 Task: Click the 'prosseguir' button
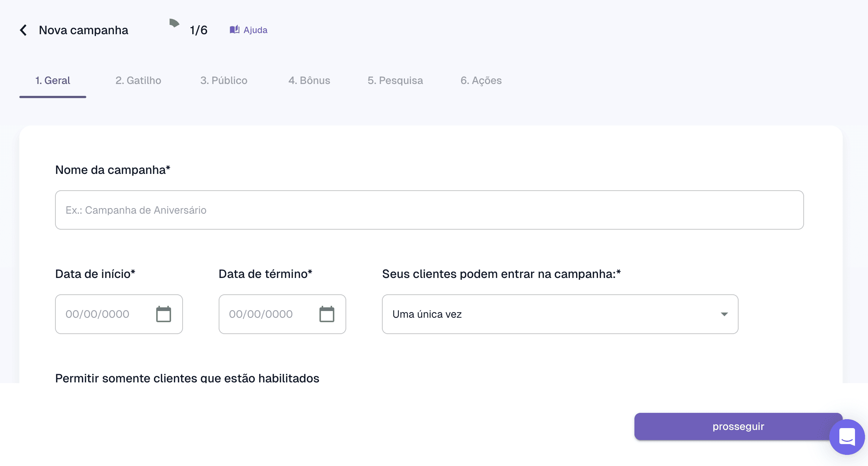coord(738,426)
